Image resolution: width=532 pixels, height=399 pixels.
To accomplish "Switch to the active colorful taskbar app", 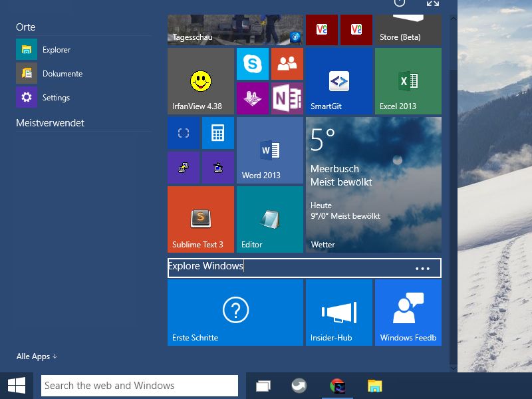I will [337, 386].
